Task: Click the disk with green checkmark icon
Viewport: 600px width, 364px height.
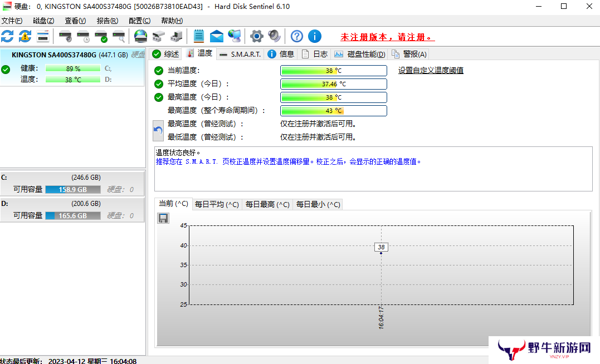Action: [x=101, y=36]
